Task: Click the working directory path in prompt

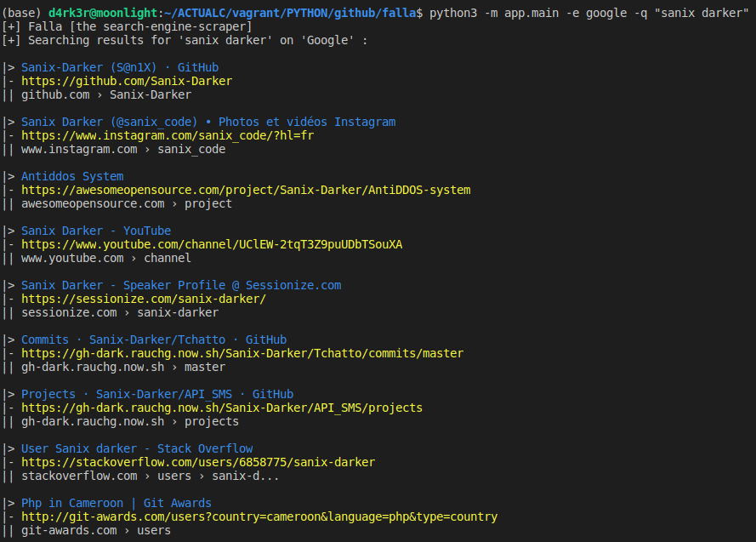Action: click(290, 13)
